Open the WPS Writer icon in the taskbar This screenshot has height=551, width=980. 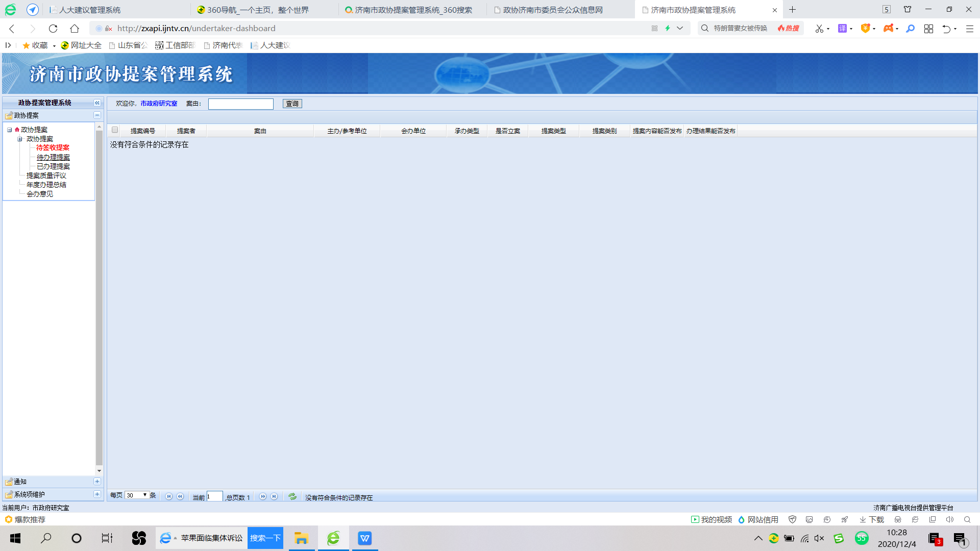click(x=364, y=538)
